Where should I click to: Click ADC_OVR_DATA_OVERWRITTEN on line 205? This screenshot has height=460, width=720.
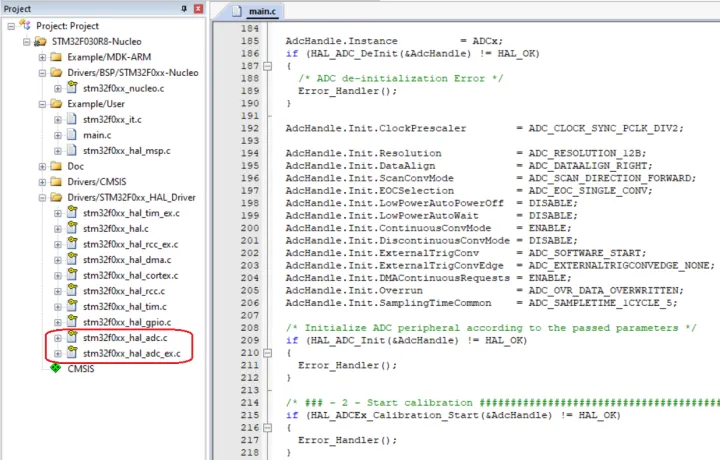tap(603, 291)
